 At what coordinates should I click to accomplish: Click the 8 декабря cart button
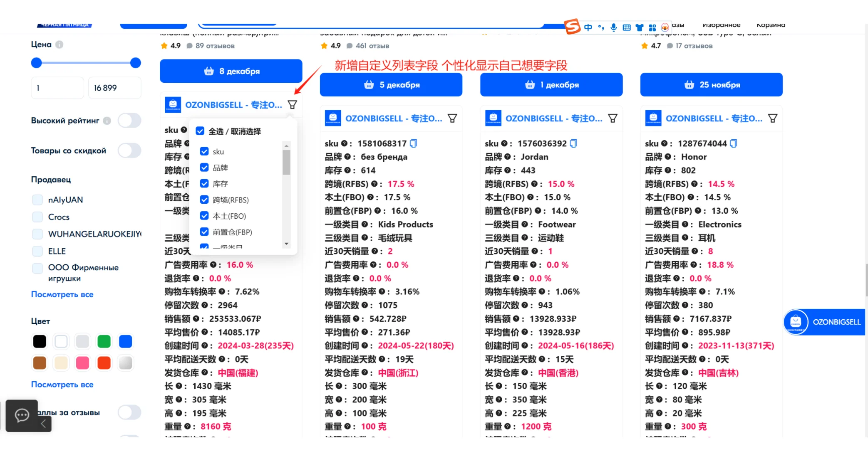pos(231,71)
